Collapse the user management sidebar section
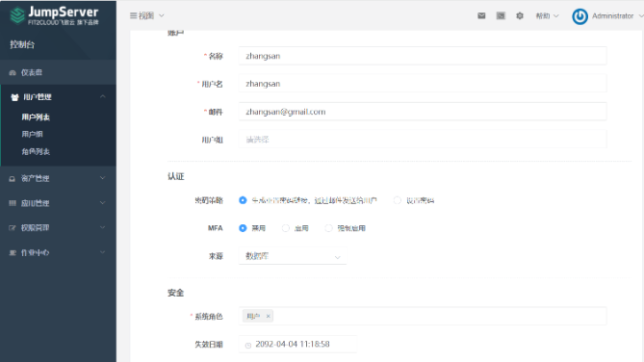This screenshot has height=362, width=644. click(103, 97)
